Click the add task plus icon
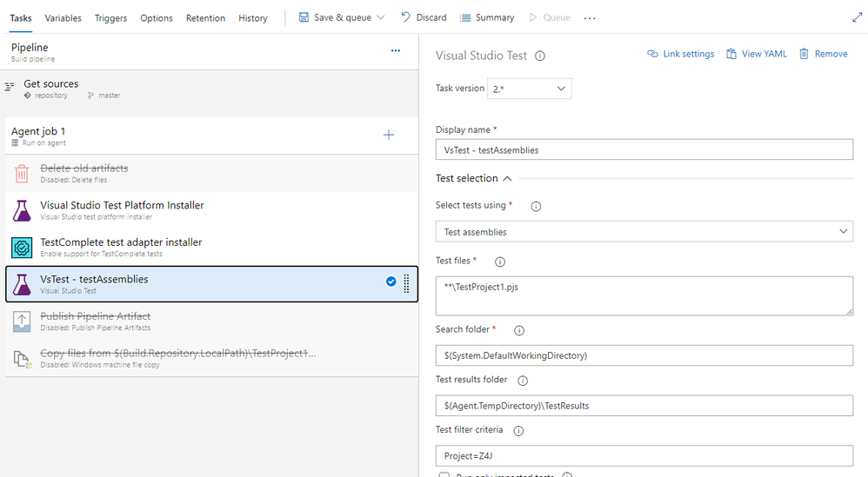The image size is (868, 477). [x=389, y=135]
